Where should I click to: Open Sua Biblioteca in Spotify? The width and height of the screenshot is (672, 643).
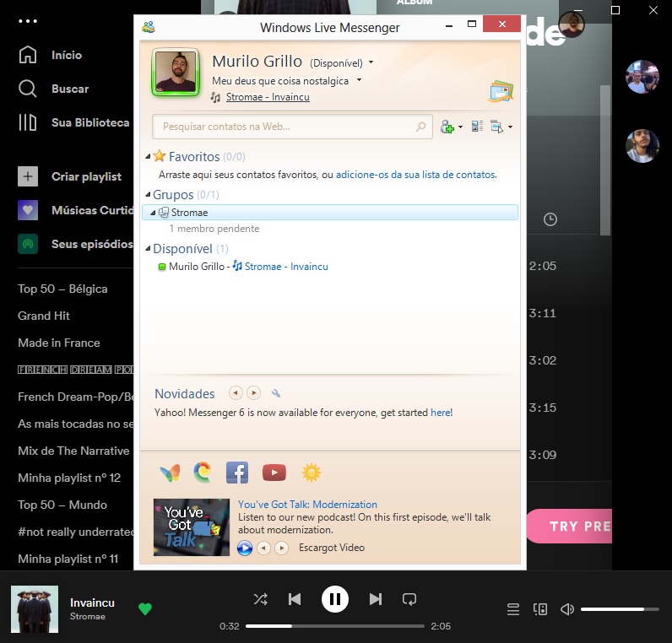[89, 122]
